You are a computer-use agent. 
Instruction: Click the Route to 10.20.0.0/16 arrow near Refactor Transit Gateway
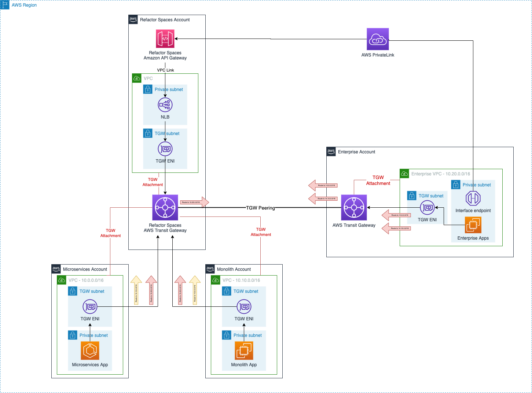[x=194, y=202]
